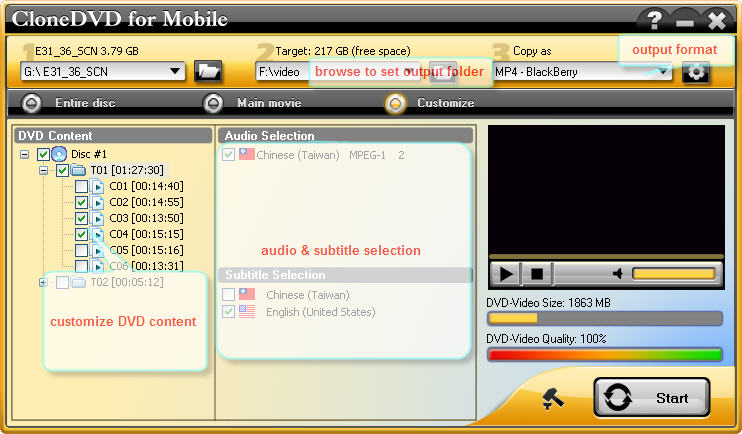742x434 pixels.
Task: Click the C02 chapter clip icon
Action: pyautogui.click(x=97, y=203)
